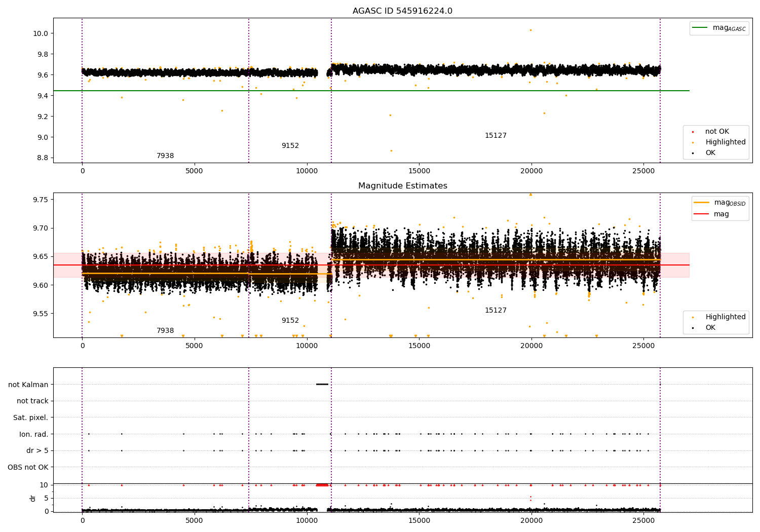Click the 'dr' axis label at bottom
760x532 pixels.
[33, 498]
